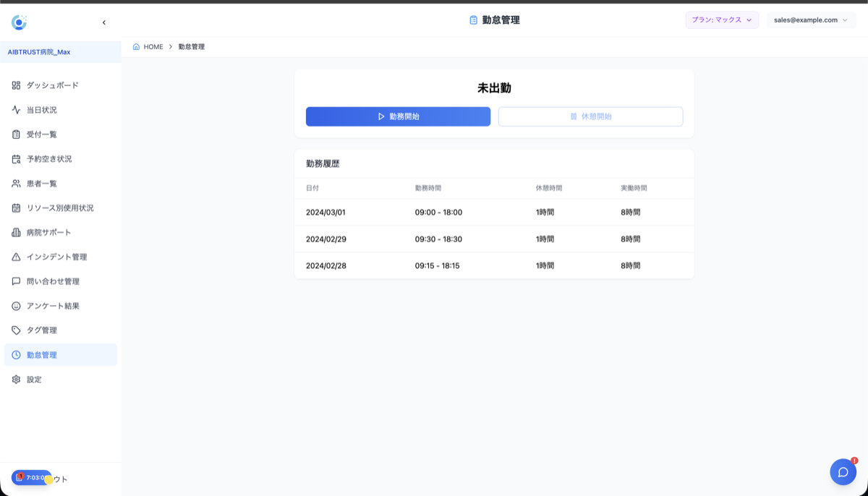Switch on the work session via 勤務開始

(x=398, y=116)
